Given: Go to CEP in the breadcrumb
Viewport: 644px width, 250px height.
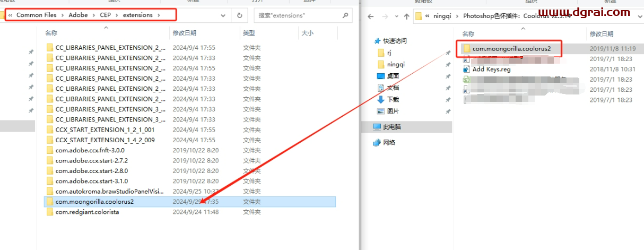Looking at the screenshot, I should point(106,15).
